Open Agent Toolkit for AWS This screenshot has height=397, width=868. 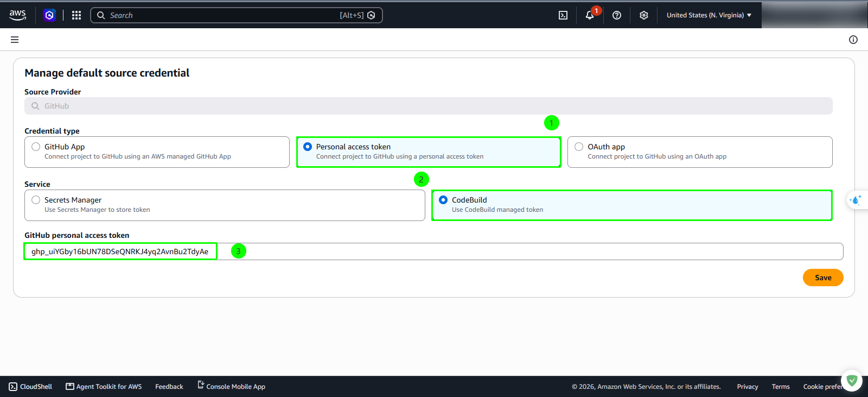coord(104,387)
